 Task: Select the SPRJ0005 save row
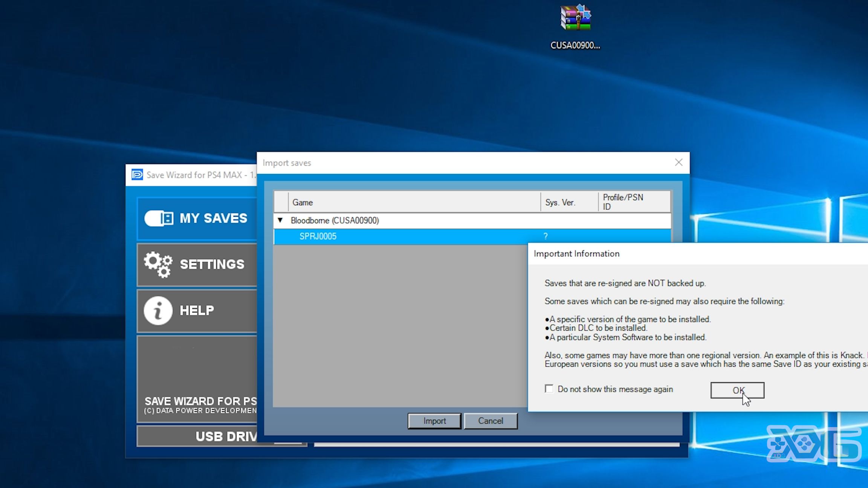point(472,236)
